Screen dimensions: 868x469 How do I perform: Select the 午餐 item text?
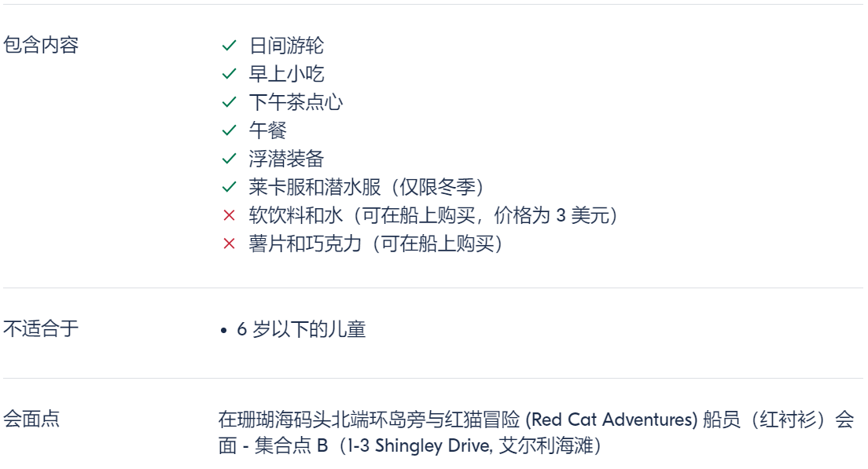point(268,130)
